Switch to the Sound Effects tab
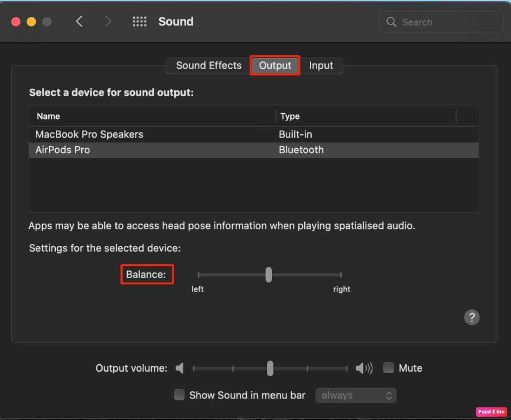Viewport: 511px width, 420px height. [209, 66]
